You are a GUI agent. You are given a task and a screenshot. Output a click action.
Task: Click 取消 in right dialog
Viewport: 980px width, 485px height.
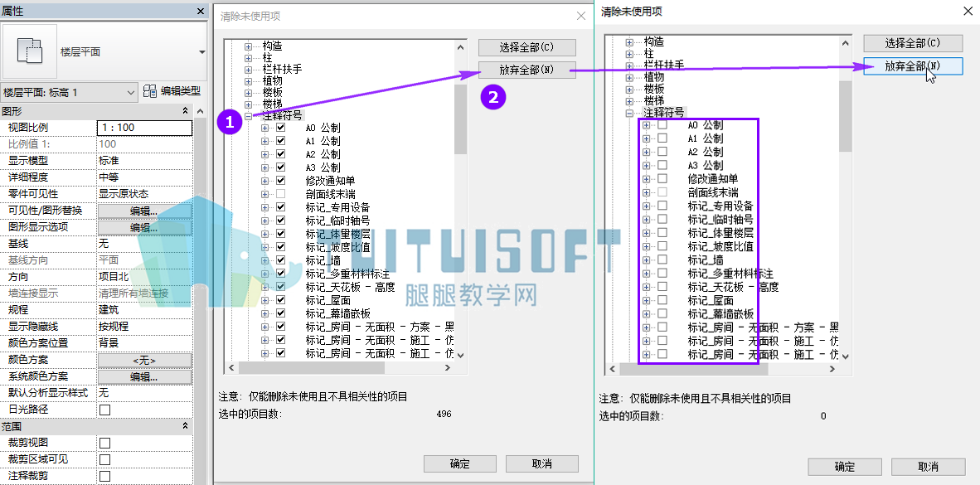coord(928,467)
